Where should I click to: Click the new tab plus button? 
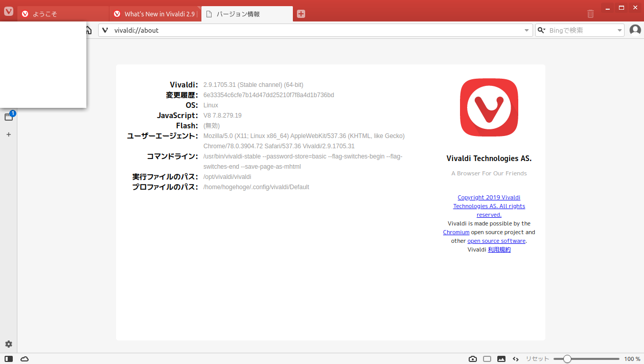301,14
